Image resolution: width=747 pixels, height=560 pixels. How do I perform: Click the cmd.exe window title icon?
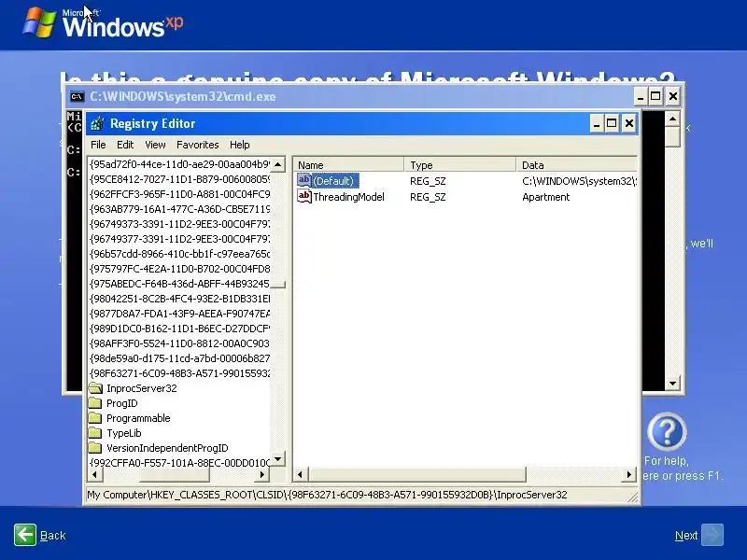pyautogui.click(x=77, y=97)
